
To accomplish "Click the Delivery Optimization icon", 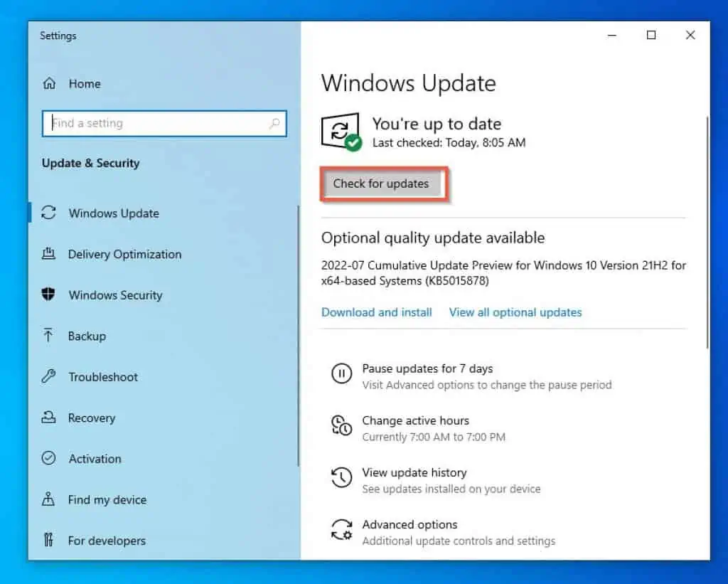I will click(x=48, y=254).
